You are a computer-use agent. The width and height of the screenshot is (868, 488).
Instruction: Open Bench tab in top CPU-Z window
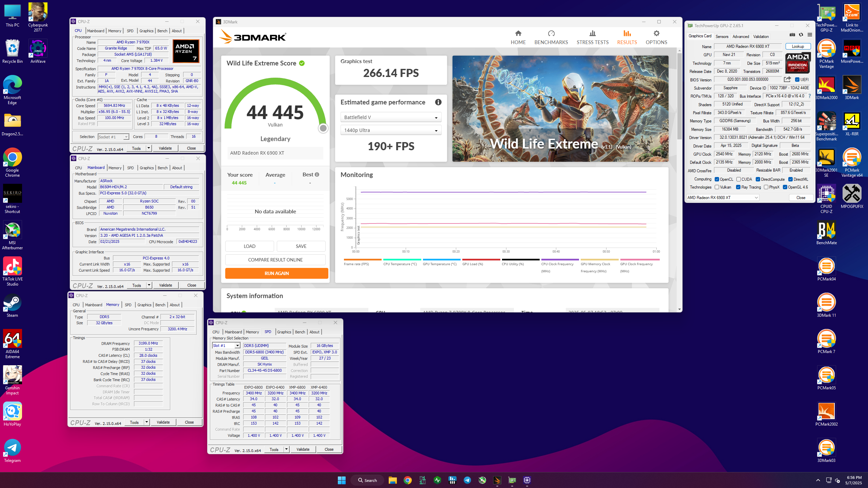pos(162,31)
